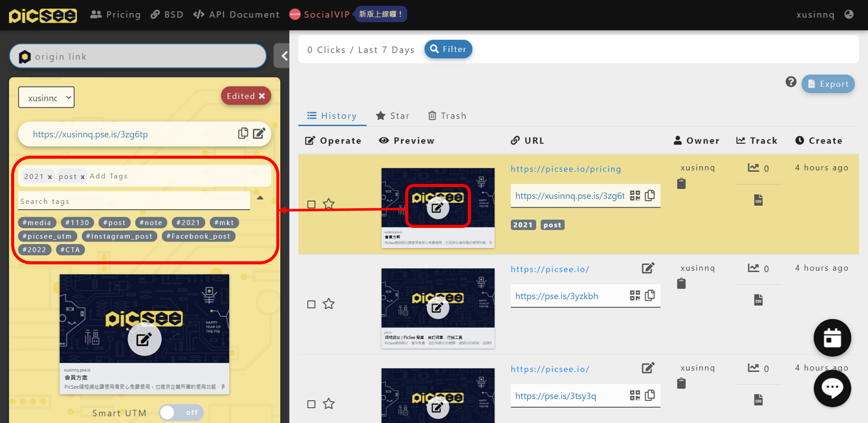Image resolution: width=868 pixels, height=423 pixels.
Task: Add the #CTA tag
Action: point(70,250)
